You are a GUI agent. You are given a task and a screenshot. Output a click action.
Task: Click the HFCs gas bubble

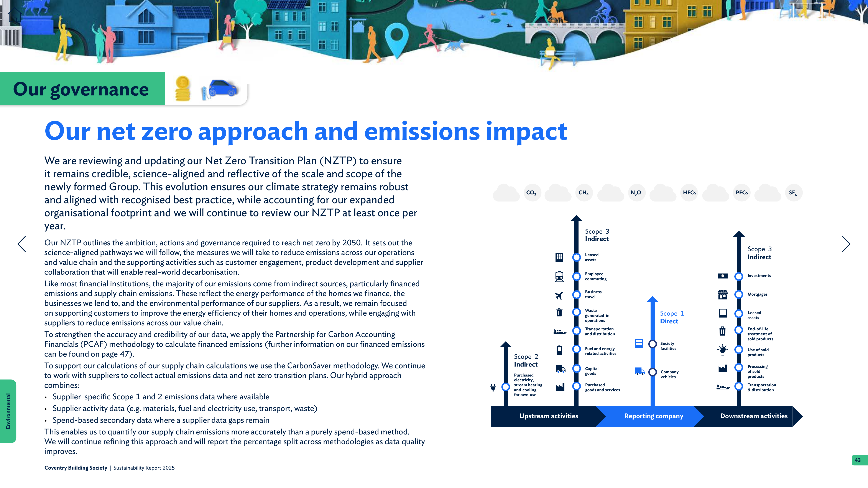(689, 193)
